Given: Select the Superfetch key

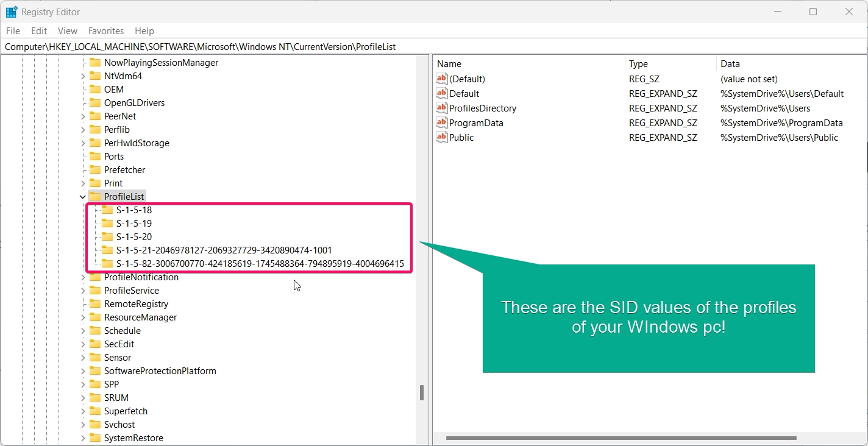Looking at the screenshot, I should (126, 411).
